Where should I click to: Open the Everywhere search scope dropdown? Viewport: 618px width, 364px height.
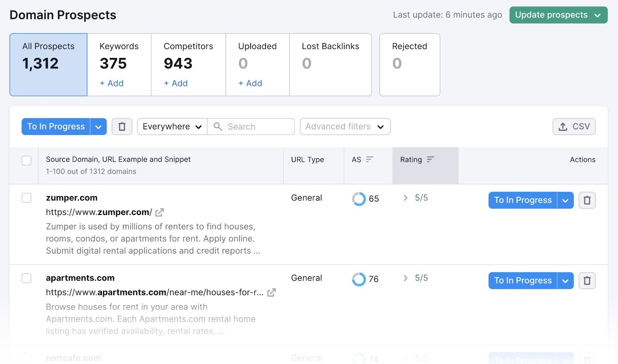pyautogui.click(x=172, y=127)
